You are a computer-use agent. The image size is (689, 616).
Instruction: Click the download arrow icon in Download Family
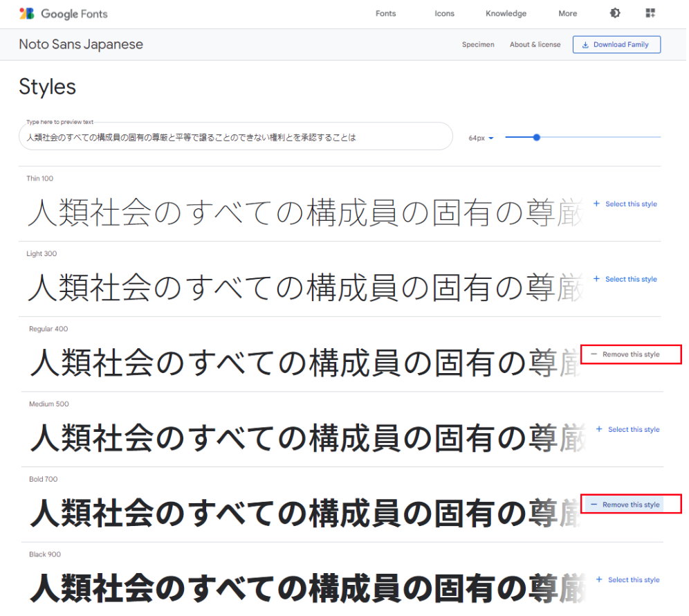pos(585,45)
